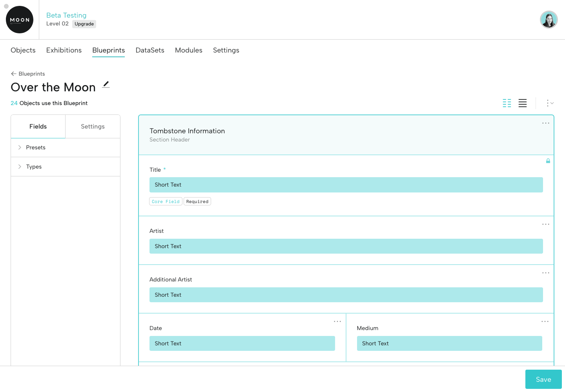Screen dimensions: 565x392
Task: Switch to two-column grid layout view
Action: (507, 103)
